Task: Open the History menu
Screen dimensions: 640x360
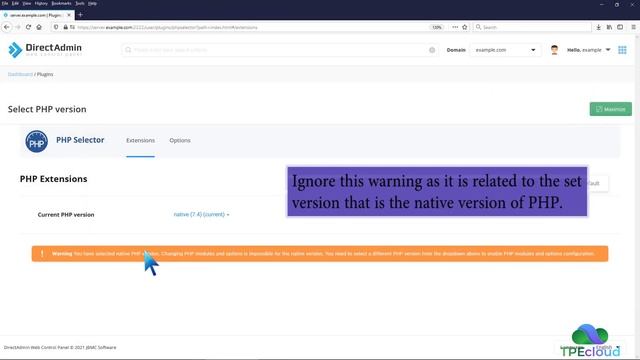Action: coord(41,3)
